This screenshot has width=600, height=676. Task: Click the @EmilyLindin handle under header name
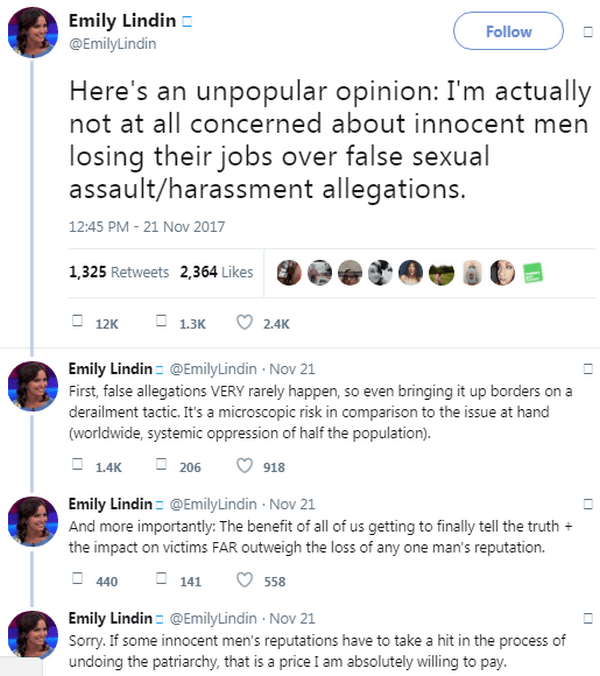[112, 44]
